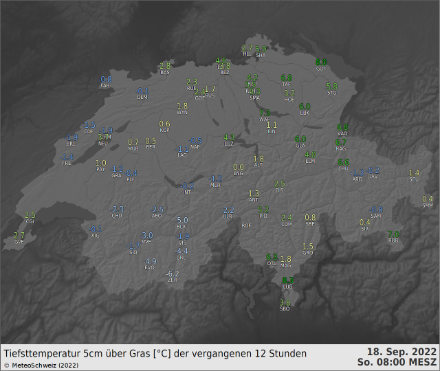Click the 2.8 reading at BAS station

[x=165, y=66]
